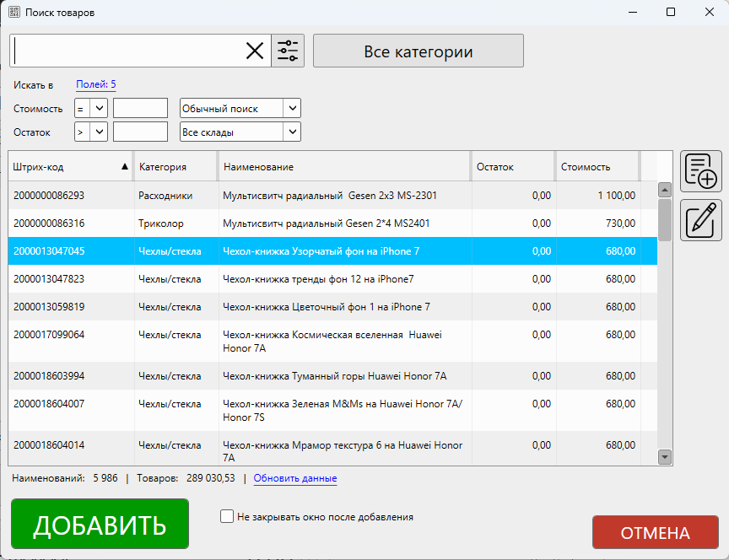Open the 'Все категории' category selector
Viewport: 729px width, 560px height.
(418, 51)
